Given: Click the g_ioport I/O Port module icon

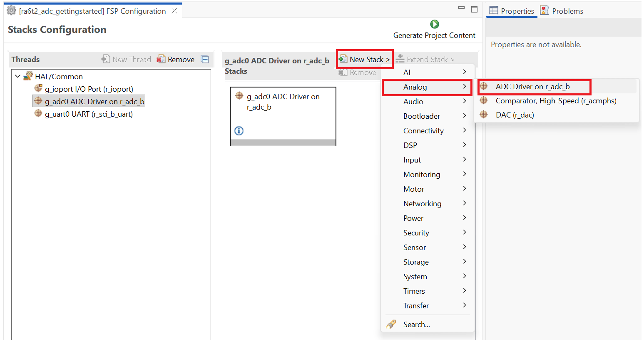Looking at the screenshot, I should 38,88.
